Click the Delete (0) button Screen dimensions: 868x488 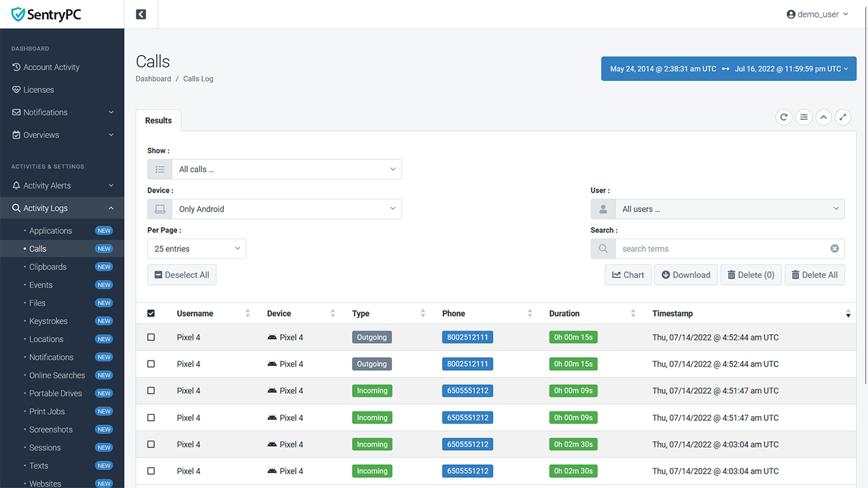click(x=751, y=274)
